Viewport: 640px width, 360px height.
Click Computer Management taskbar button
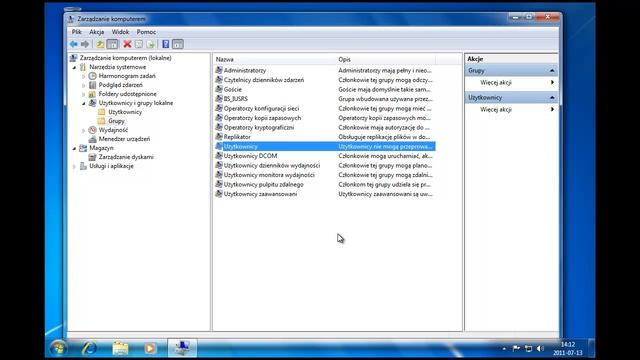(x=182, y=348)
